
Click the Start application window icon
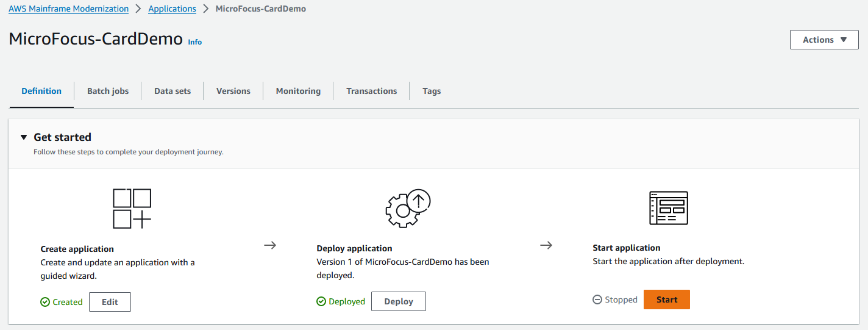[669, 208]
